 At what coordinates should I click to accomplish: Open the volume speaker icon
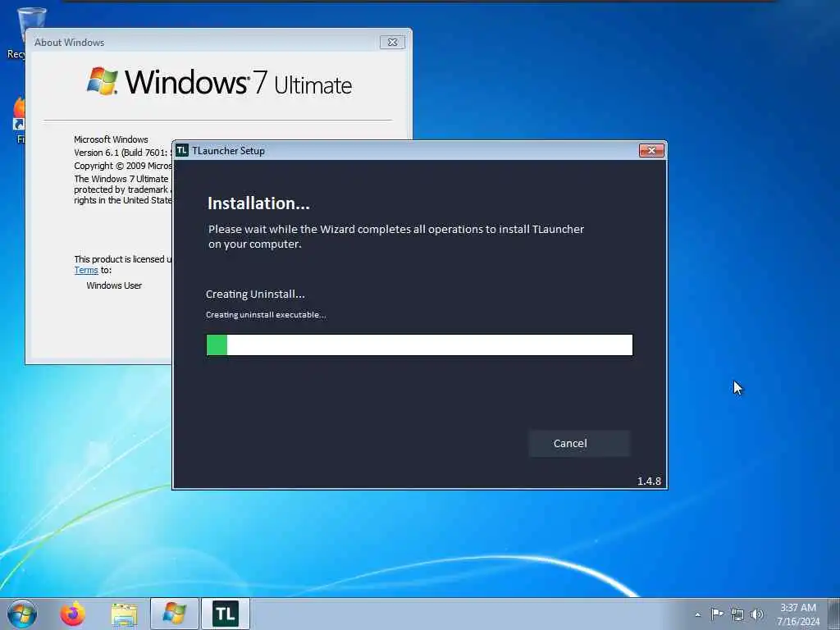click(x=756, y=614)
